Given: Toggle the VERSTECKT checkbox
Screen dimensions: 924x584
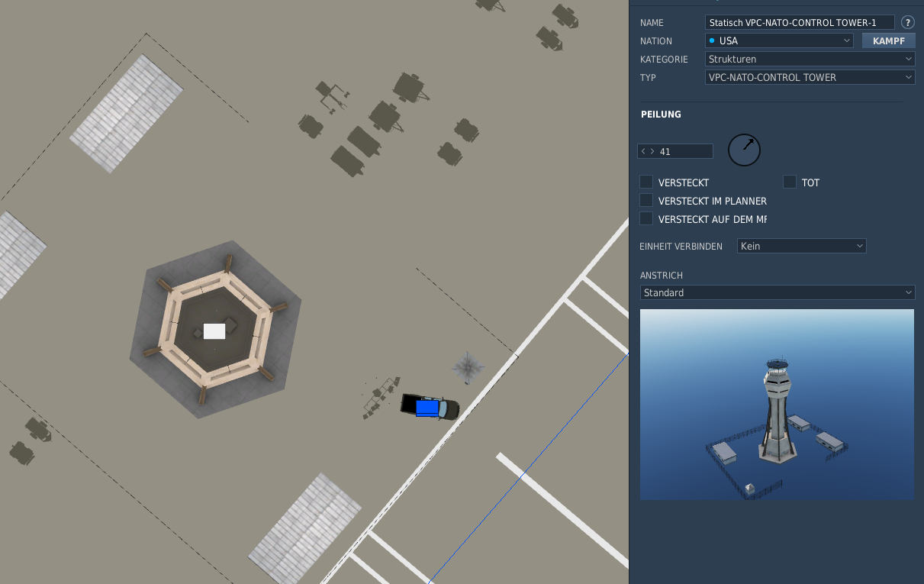Looking at the screenshot, I should tap(646, 182).
